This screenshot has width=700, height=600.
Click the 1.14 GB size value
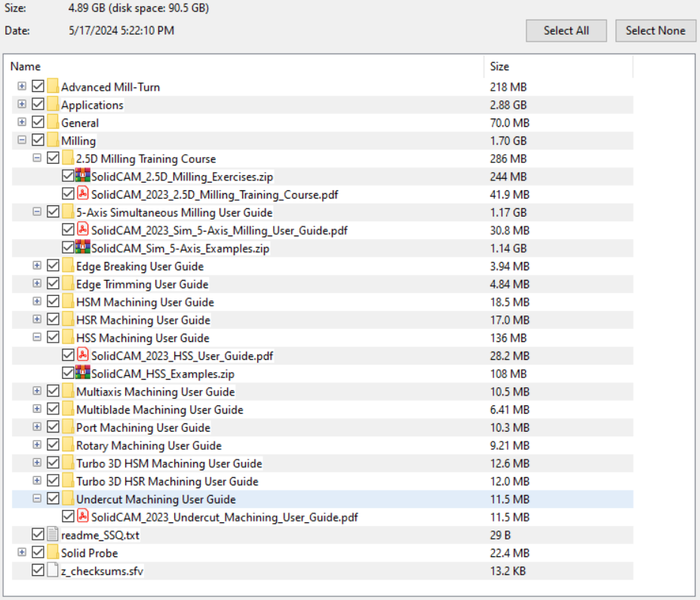[508, 248]
